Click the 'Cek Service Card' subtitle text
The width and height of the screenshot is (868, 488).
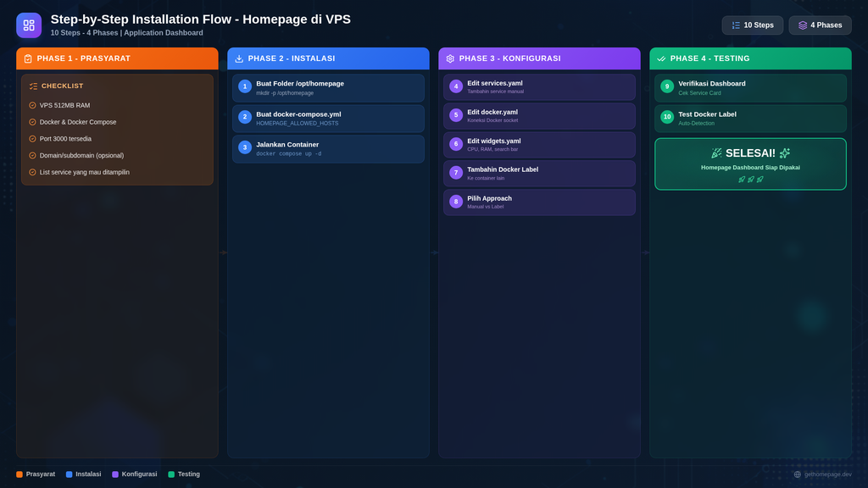point(699,93)
